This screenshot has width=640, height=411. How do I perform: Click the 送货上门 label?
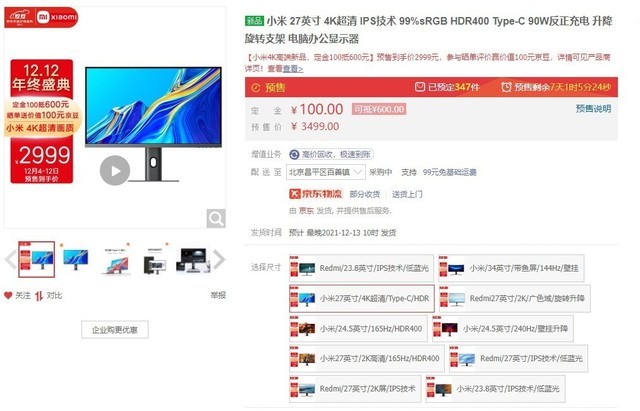(x=407, y=194)
